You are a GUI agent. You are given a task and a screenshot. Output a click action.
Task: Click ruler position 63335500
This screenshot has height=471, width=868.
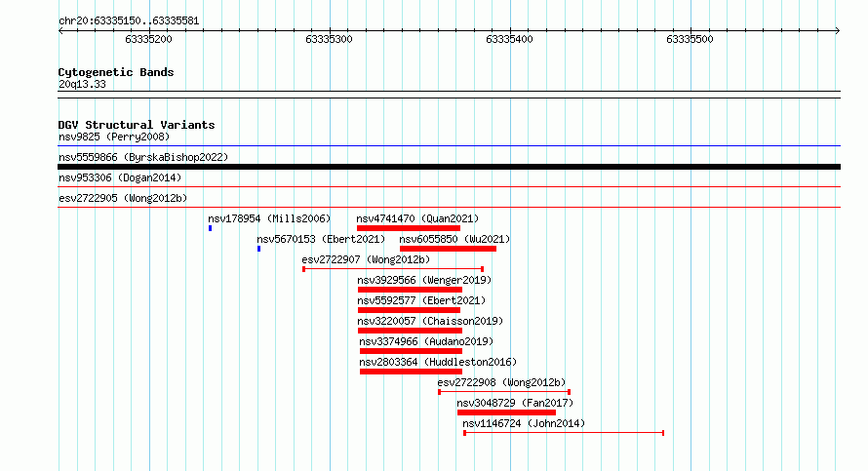[x=690, y=39]
